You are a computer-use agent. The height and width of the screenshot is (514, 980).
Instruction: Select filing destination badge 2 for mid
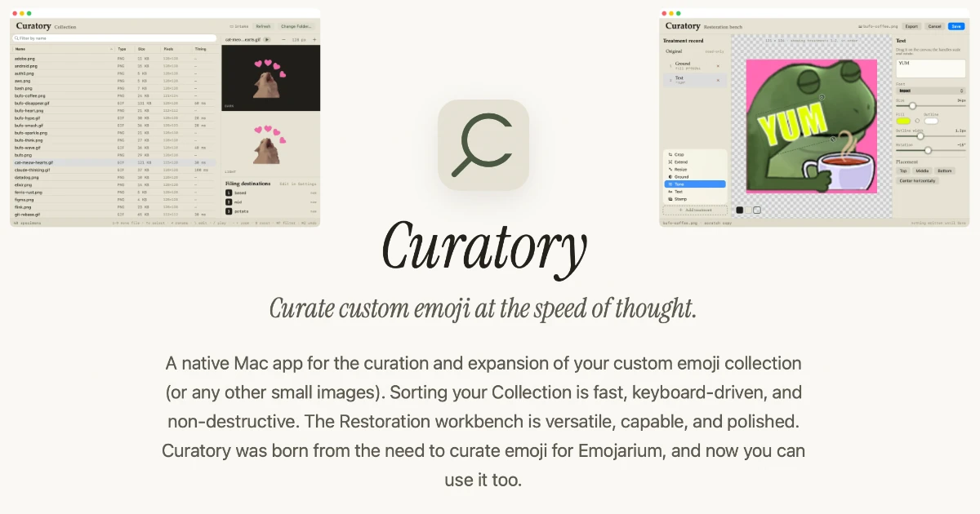point(229,202)
